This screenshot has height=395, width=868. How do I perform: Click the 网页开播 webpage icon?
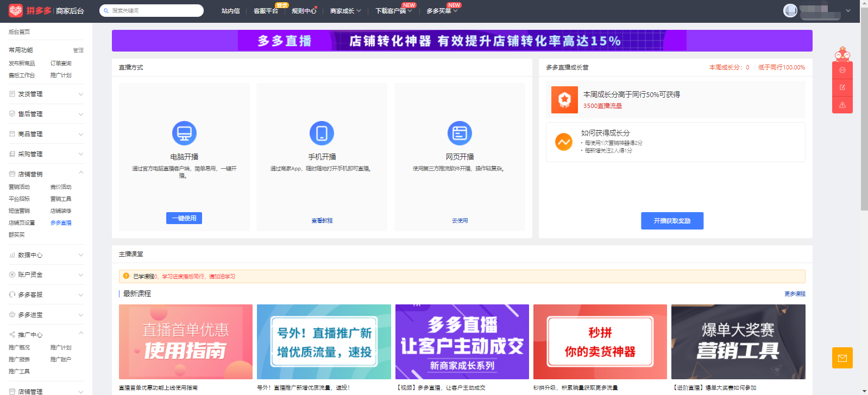click(x=460, y=133)
